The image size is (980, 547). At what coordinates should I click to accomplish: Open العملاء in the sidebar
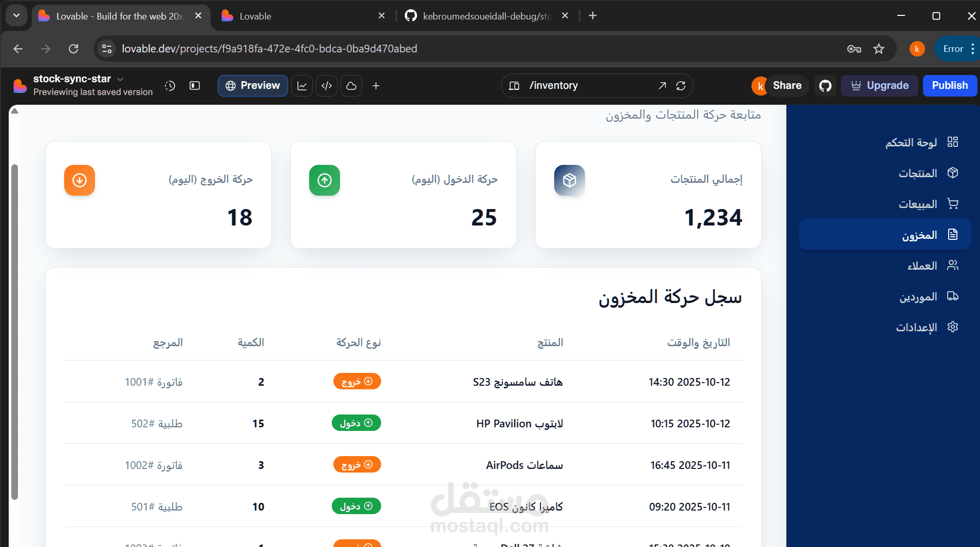coord(885,266)
